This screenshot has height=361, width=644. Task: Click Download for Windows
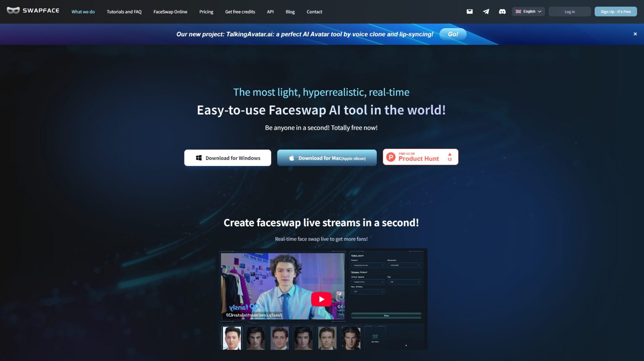227,157
